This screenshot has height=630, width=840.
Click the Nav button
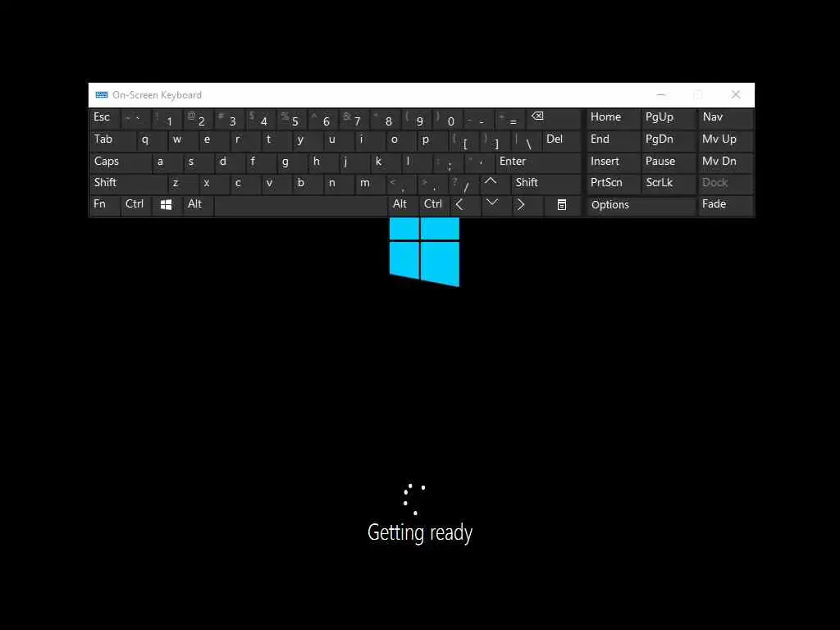pos(725,119)
